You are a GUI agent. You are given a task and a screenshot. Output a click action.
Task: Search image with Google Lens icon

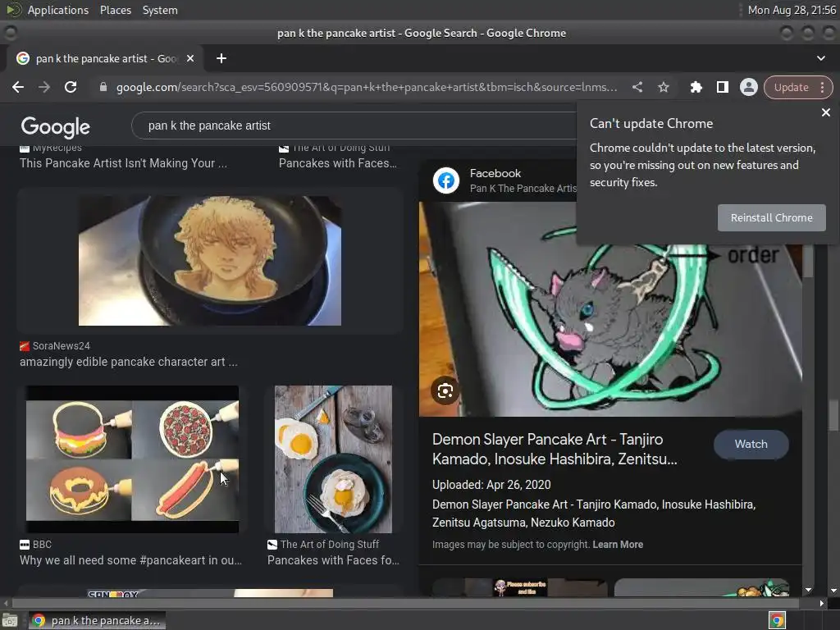click(x=445, y=391)
